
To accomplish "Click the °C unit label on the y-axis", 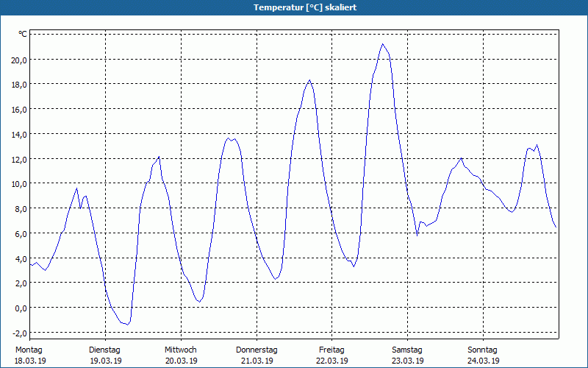I will [x=23, y=34].
